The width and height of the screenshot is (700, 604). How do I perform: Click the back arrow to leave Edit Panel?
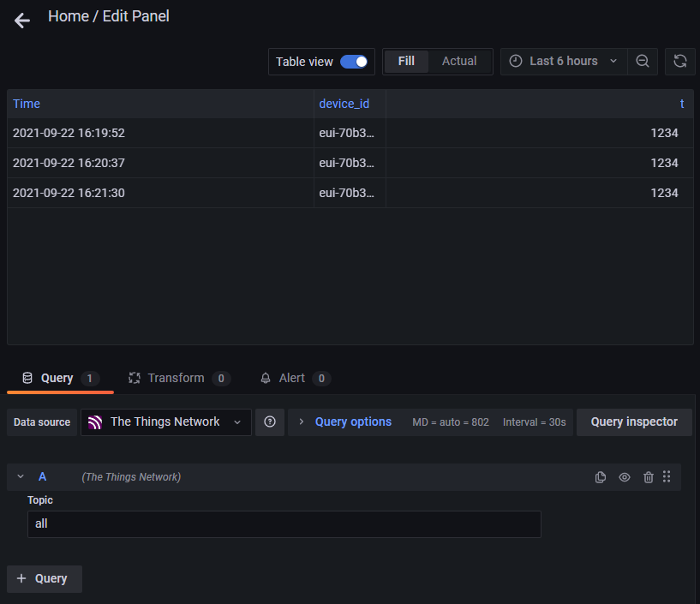point(22,21)
